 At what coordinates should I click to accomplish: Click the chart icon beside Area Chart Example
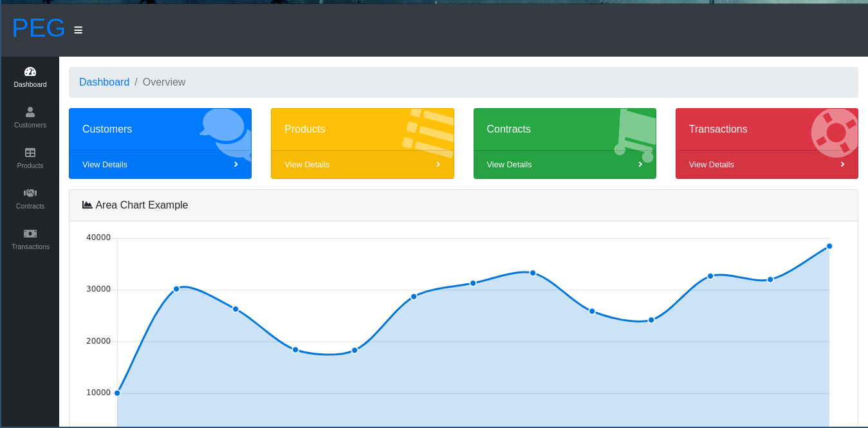(87, 204)
